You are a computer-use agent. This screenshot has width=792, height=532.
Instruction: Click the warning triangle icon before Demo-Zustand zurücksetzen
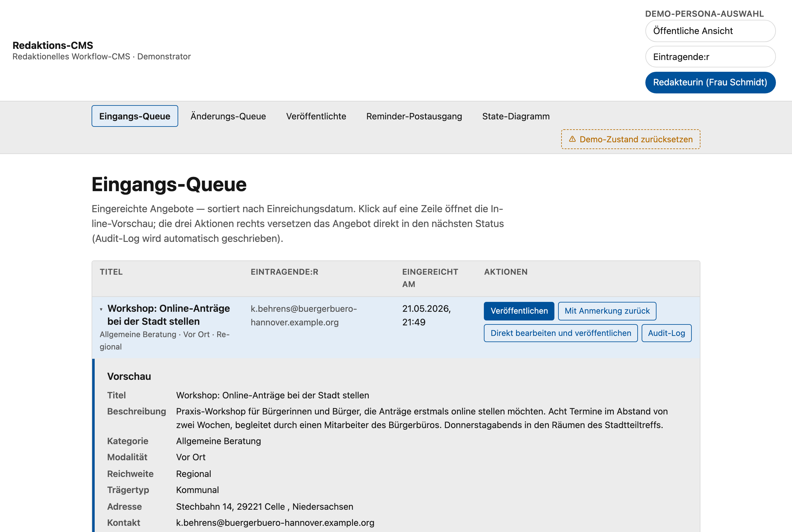pos(572,139)
